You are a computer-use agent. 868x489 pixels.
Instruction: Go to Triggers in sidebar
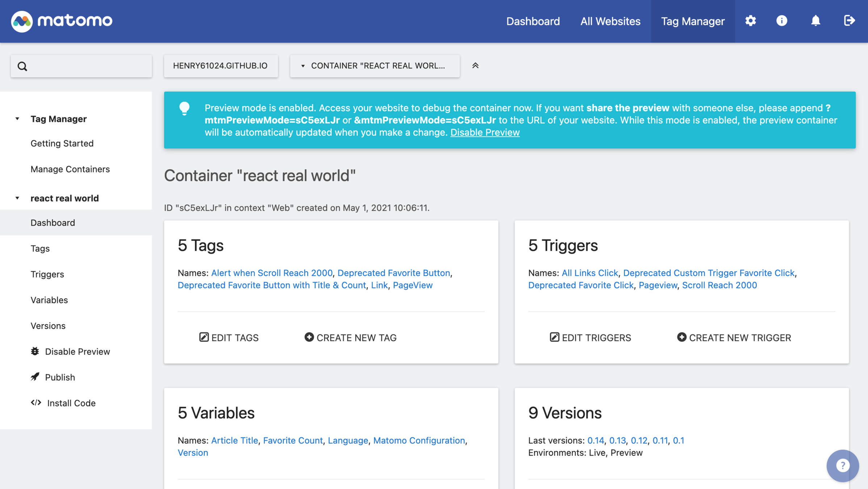(x=47, y=274)
